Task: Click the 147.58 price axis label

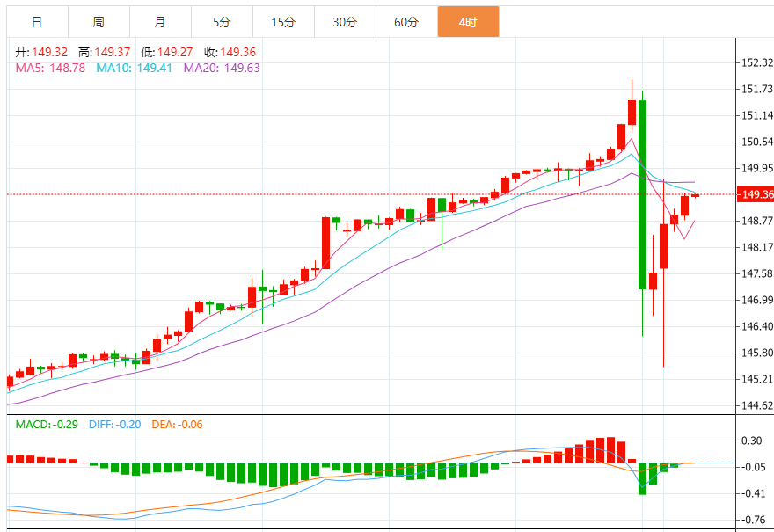Action: 757,273
